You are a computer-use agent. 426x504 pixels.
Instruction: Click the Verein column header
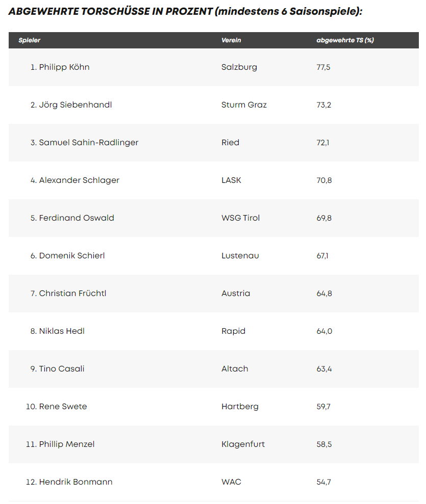pos(231,40)
